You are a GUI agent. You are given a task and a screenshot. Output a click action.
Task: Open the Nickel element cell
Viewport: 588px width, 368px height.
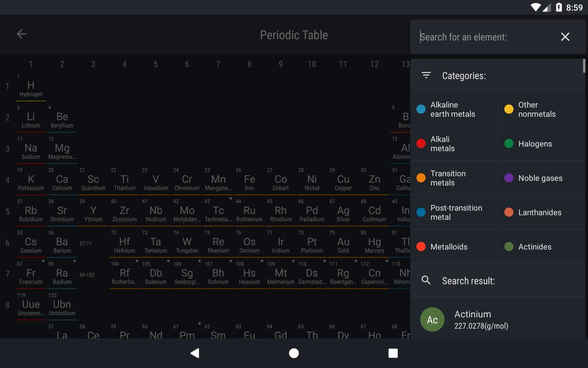click(x=312, y=181)
